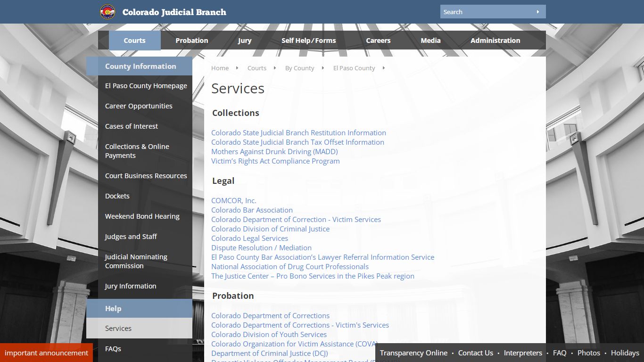Viewport: 644px width, 362px height.
Task: Focus the Search input field
Action: [487, 12]
